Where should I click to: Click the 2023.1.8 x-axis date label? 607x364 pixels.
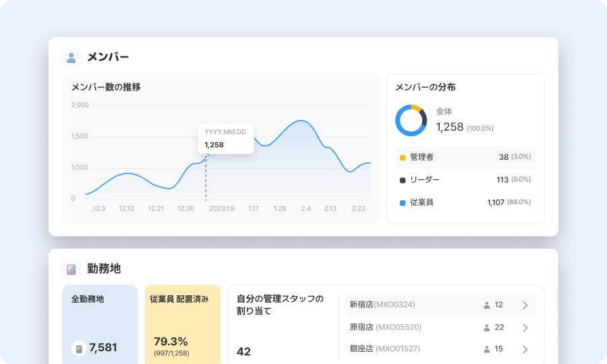pyautogui.click(x=222, y=208)
